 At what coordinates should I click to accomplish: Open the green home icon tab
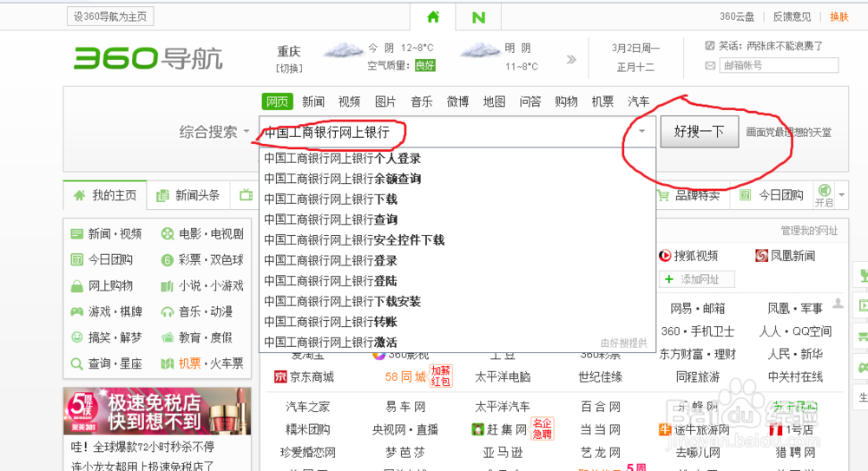coord(433,17)
